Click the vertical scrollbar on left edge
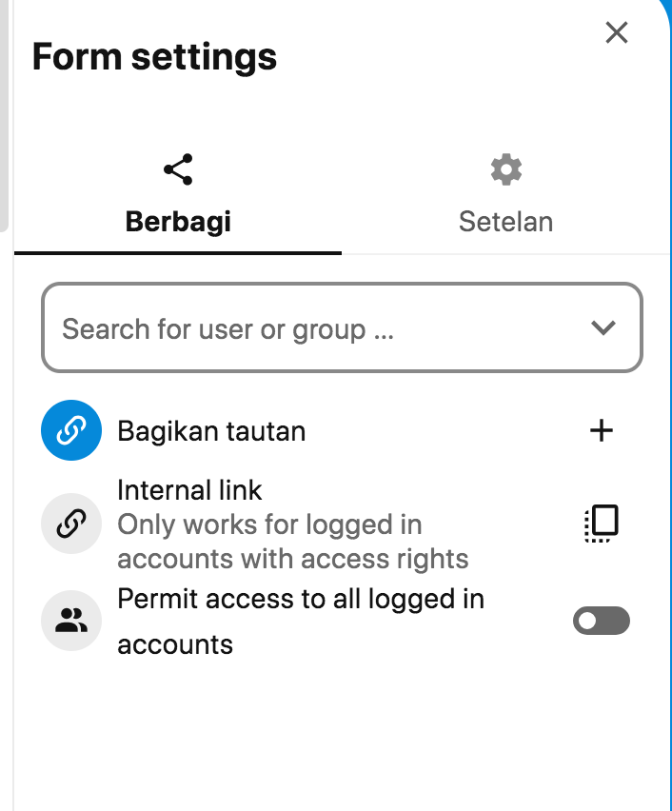This screenshot has width=672, height=811. coord(4,115)
